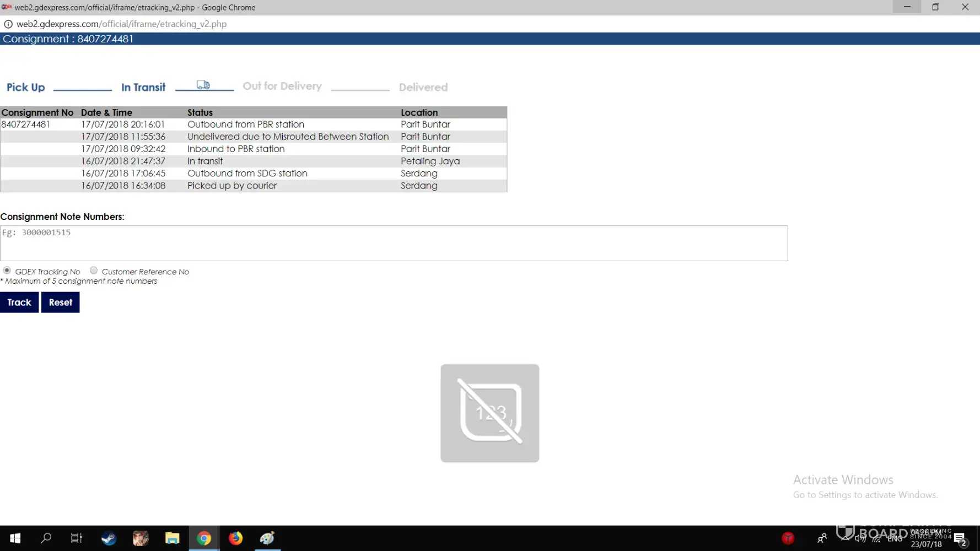
Task: Click status 'Picked up by courier'
Action: pyautogui.click(x=232, y=186)
